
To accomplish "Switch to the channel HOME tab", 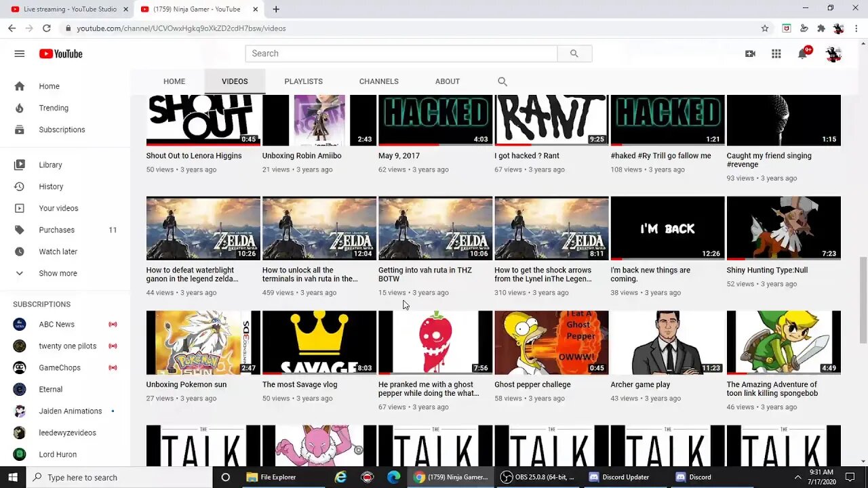I will click(x=174, y=81).
